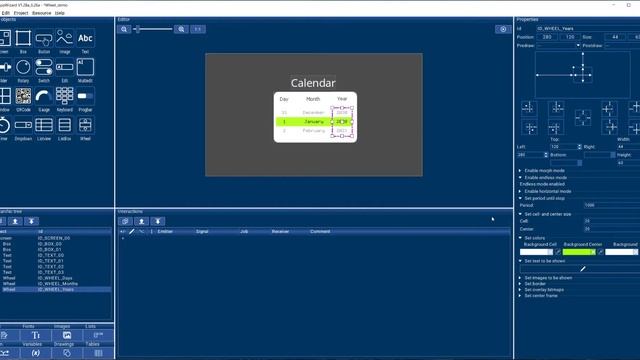Open Variables resource icon

coord(36,353)
